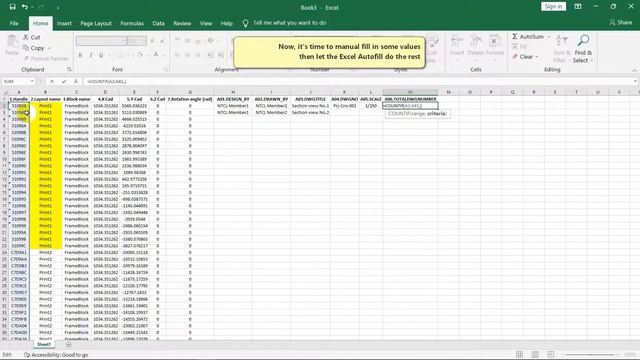The image size is (640, 360).
Task: Click the AutoSum sigma button
Action: tap(528, 37)
